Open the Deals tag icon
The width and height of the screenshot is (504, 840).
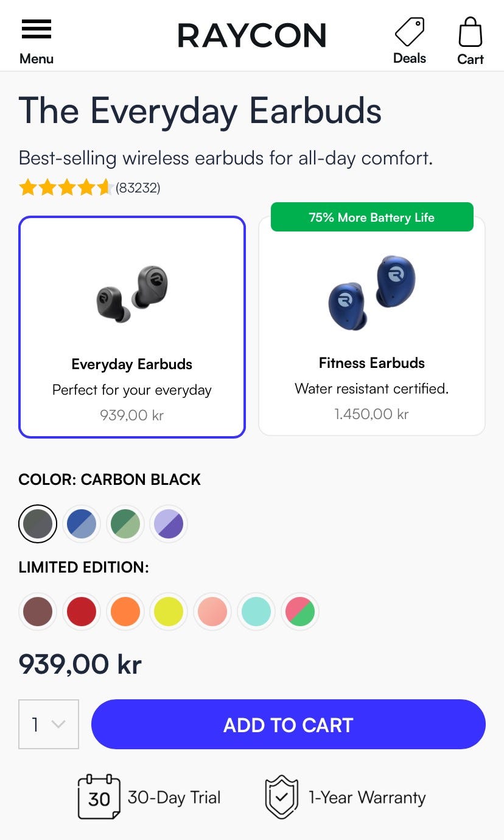point(410,32)
